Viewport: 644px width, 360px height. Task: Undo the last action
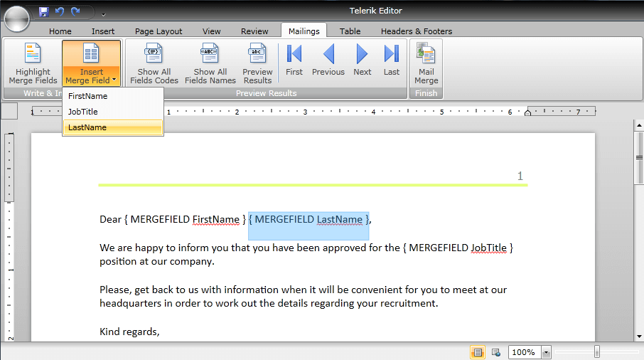(x=60, y=11)
